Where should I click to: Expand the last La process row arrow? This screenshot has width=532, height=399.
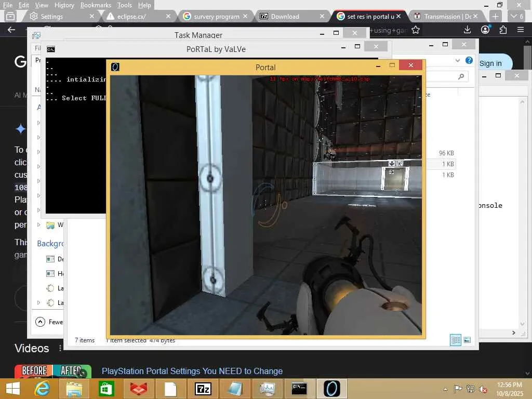point(38,302)
